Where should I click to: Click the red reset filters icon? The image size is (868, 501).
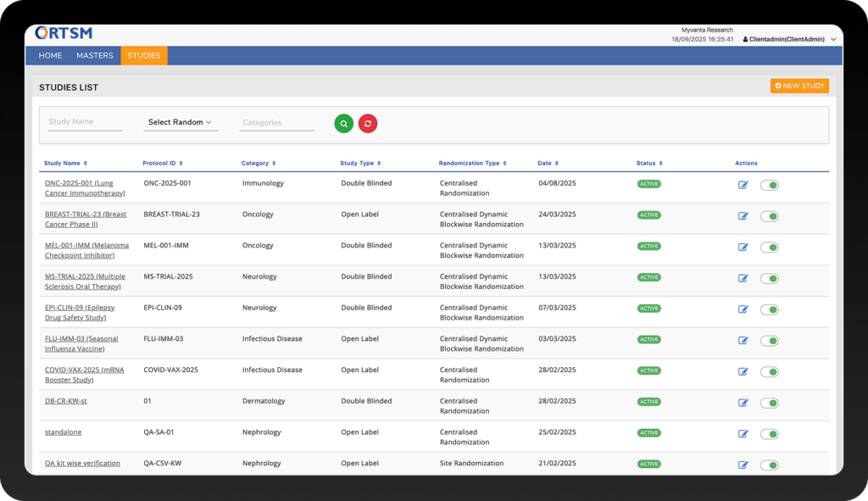click(368, 124)
